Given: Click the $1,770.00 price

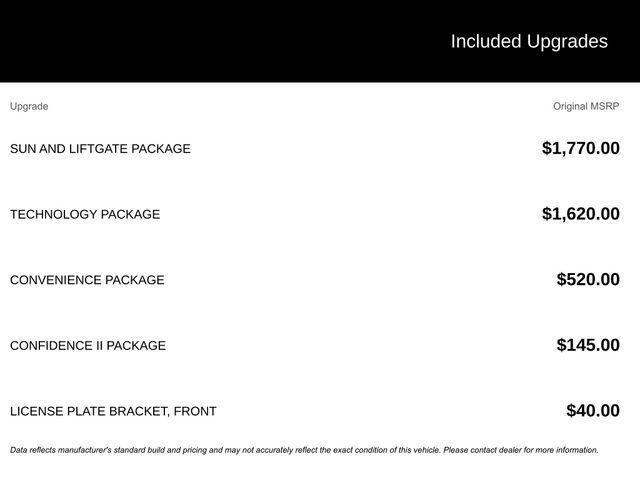Looking at the screenshot, I should [x=580, y=148].
